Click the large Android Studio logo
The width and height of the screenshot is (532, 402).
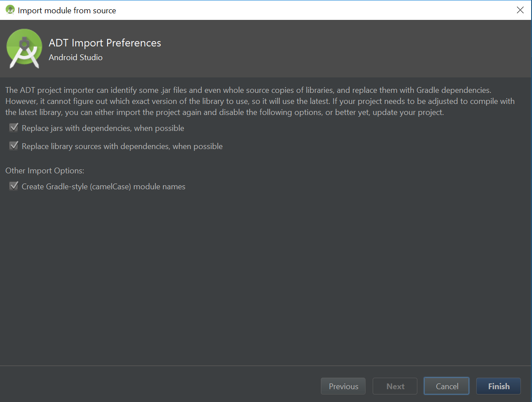(24, 49)
